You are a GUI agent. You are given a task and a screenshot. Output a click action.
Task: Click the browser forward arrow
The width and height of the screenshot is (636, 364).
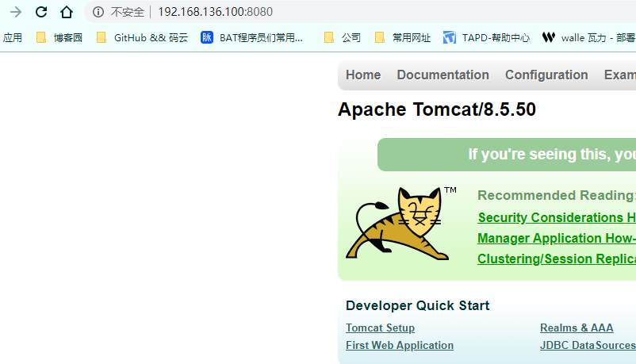(x=15, y=12)
